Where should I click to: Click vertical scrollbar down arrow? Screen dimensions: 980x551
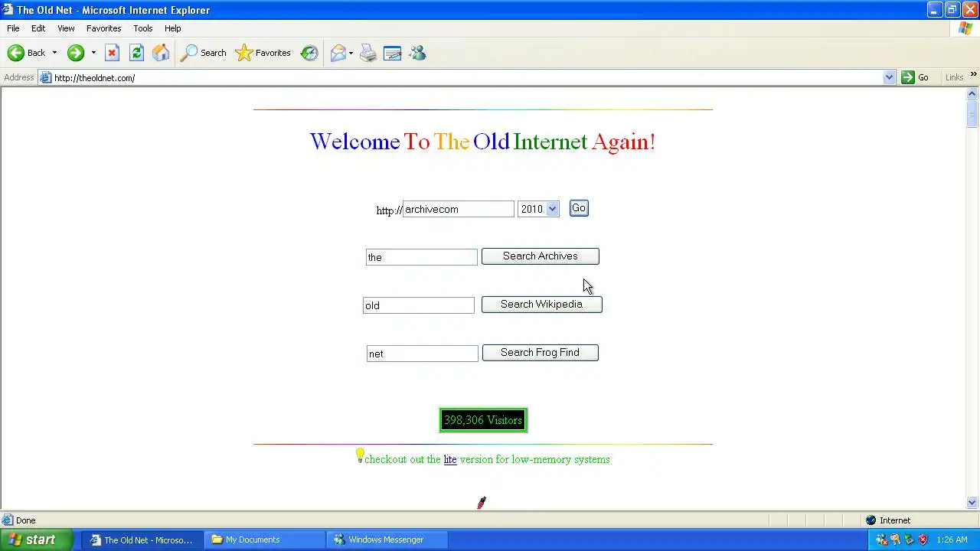click(x=972, y=503)
